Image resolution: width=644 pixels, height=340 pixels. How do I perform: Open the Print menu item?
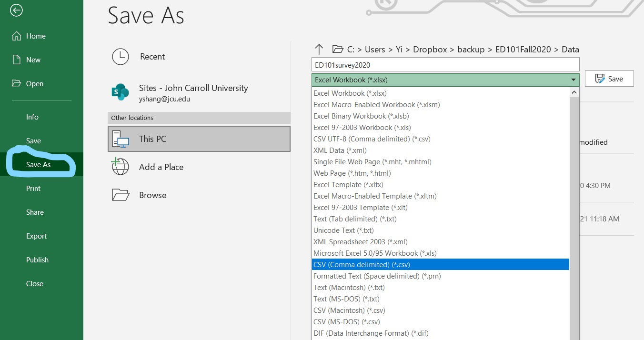pos(33,189)
